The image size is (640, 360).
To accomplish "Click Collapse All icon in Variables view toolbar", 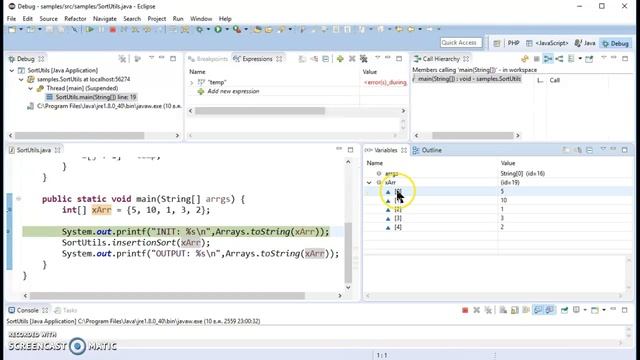I will [x=589, y=150].
